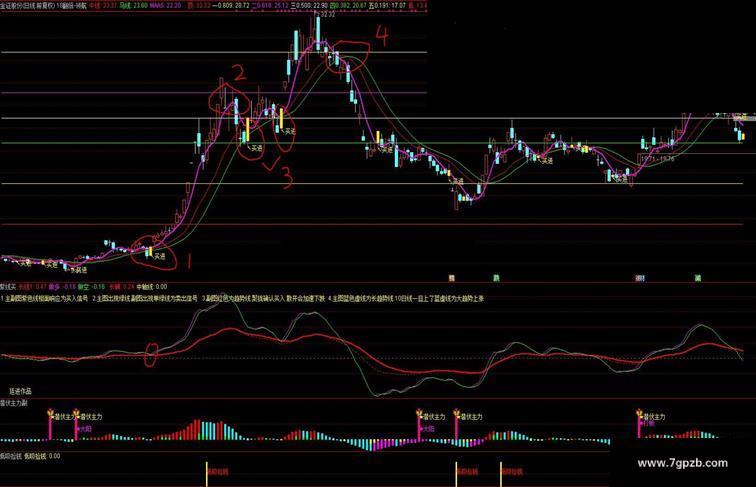
Task: Click the 19.71 - 19.76 price range label
Action: [657, 158]
